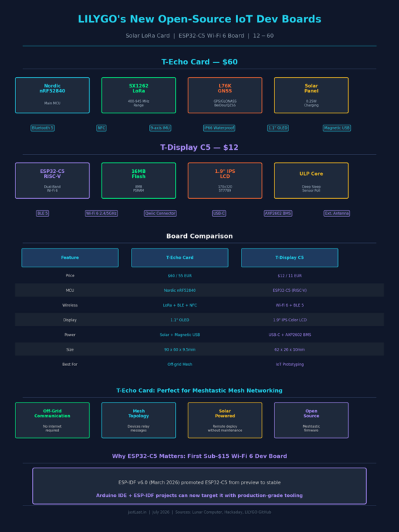Click the "MCU" row label

point(70,290)
